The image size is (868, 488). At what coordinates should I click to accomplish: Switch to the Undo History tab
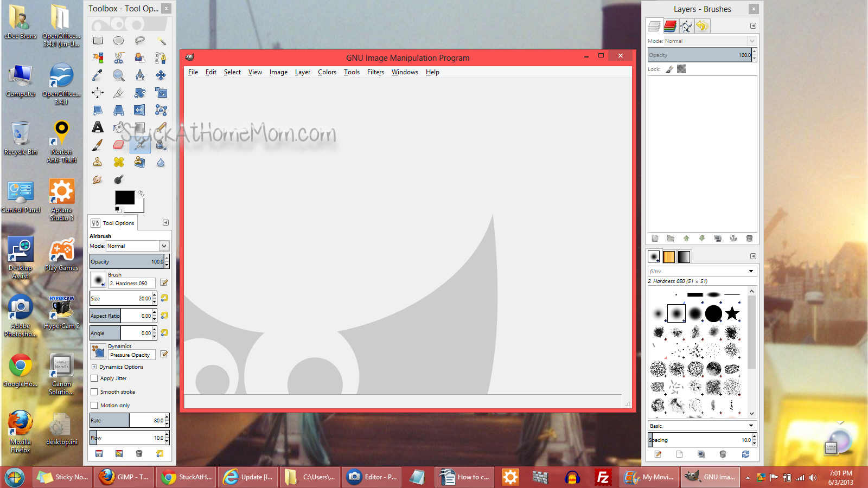pyautogui.click(x=702, y=26)
